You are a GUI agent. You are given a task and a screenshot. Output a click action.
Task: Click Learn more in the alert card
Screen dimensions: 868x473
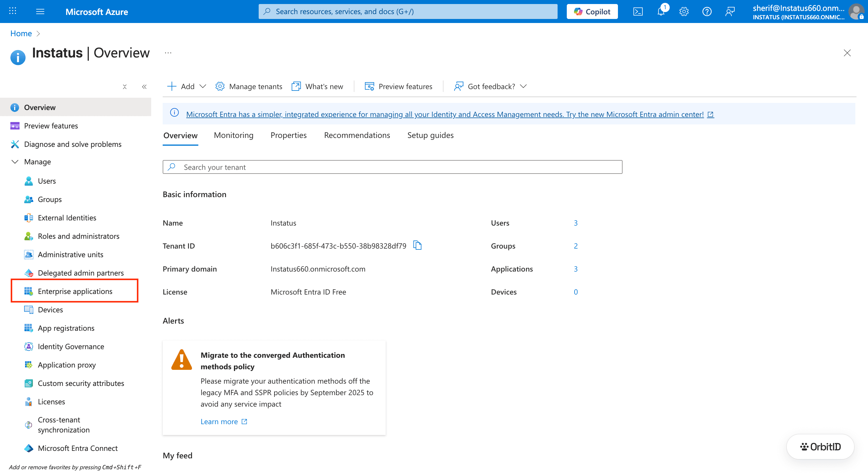coord(224,422)
